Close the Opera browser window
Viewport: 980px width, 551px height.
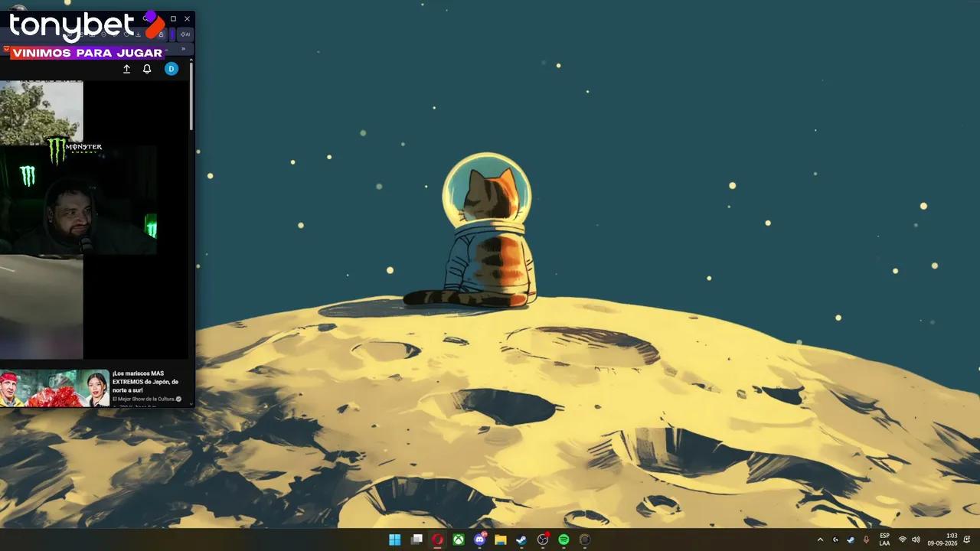pos(187,18)
